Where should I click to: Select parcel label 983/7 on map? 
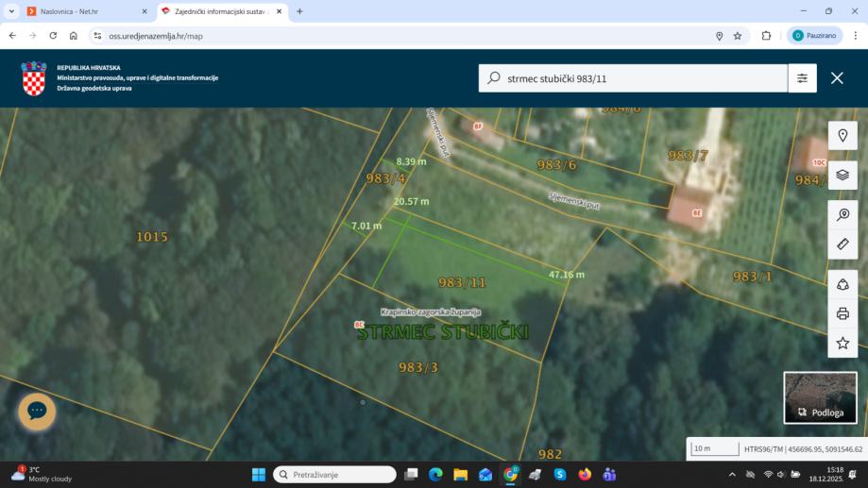coord(688,156)
